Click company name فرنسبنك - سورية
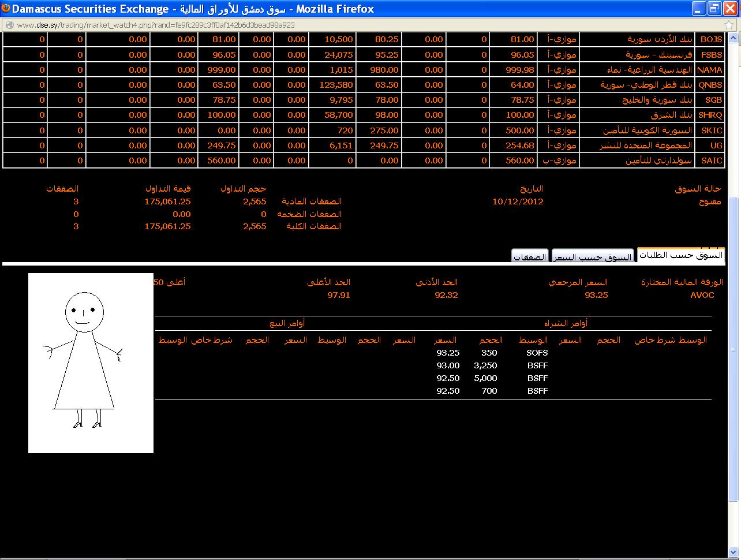741x560 pixels. [659, 54]
